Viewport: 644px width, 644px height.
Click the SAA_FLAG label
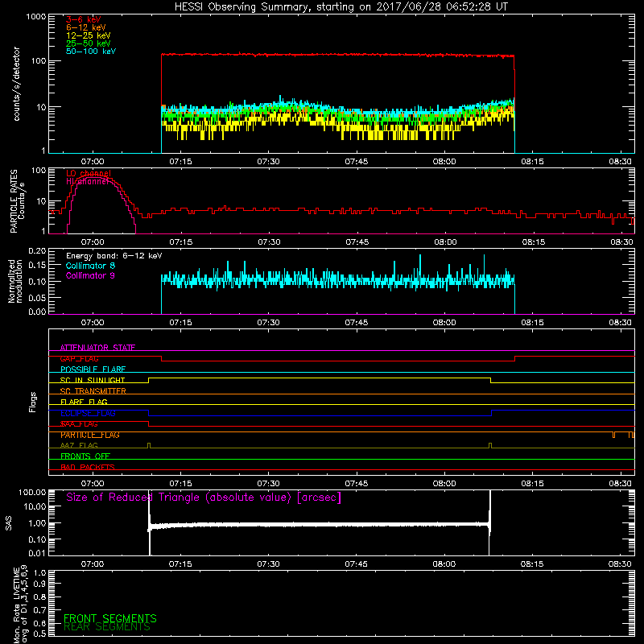(79, 424)
